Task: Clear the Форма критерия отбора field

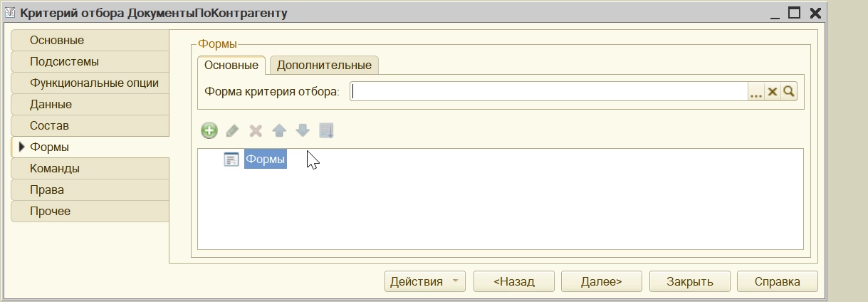Action: [772, 92]
